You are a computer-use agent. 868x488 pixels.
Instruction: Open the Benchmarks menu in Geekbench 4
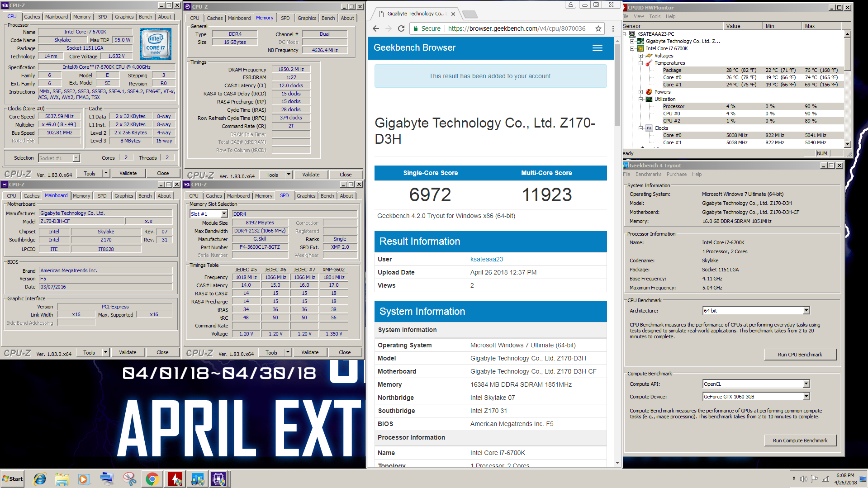click(x=648, y=174)
